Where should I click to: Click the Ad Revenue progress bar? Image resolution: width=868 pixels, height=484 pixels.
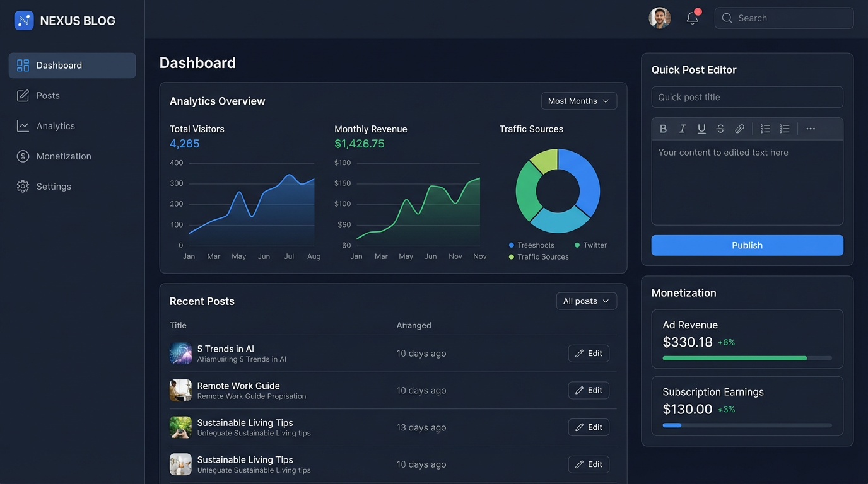(x=747, y=357)
